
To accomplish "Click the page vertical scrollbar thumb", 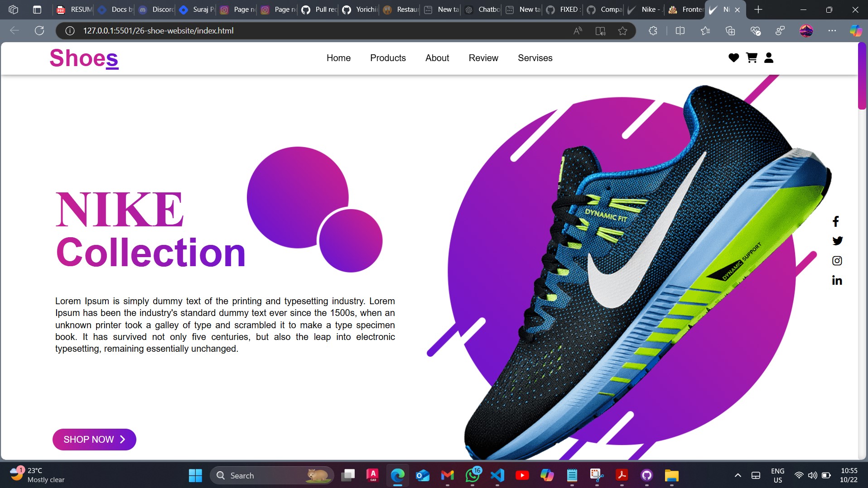I will (x=862, y=76).
